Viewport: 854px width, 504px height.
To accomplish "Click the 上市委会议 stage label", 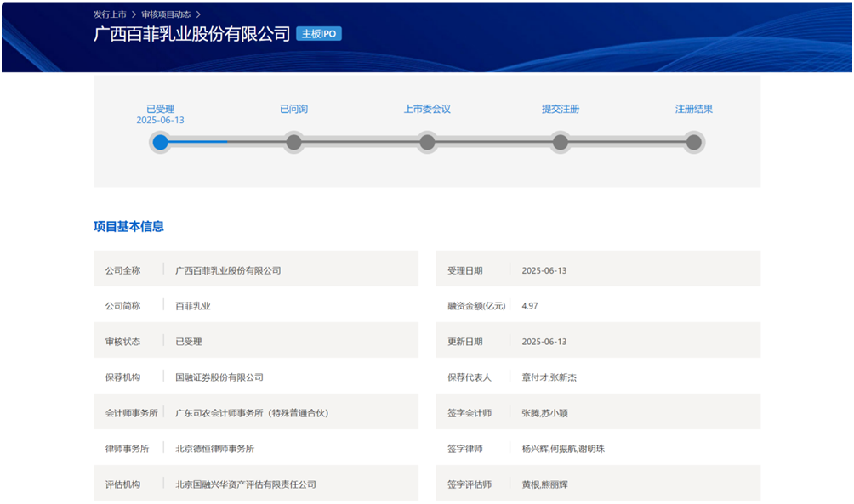I will (427, 109).
